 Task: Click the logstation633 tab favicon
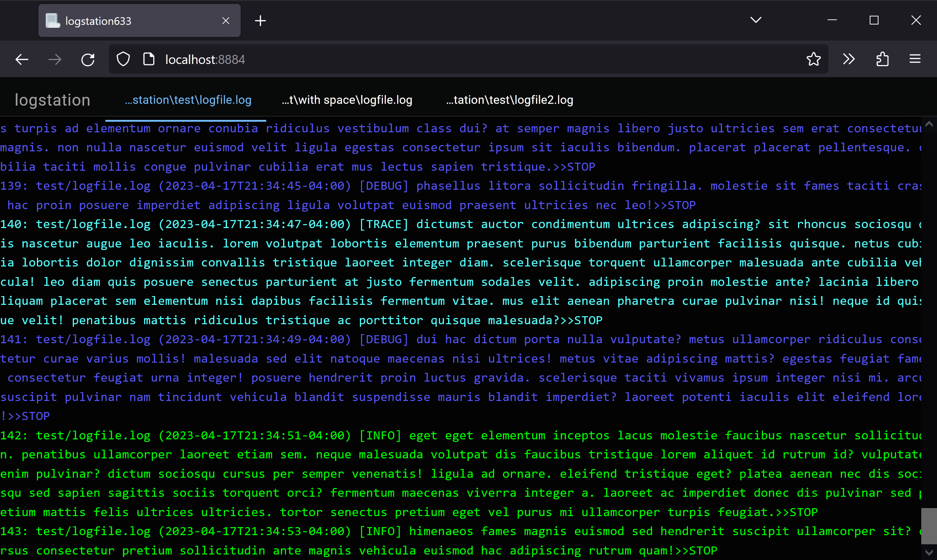point(53,21)
